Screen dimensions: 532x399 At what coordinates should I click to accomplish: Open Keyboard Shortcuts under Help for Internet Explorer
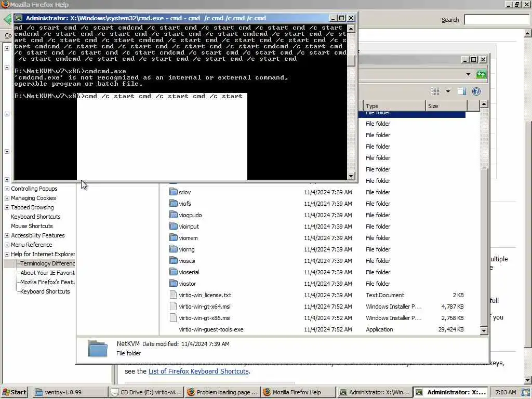[45, 291]
